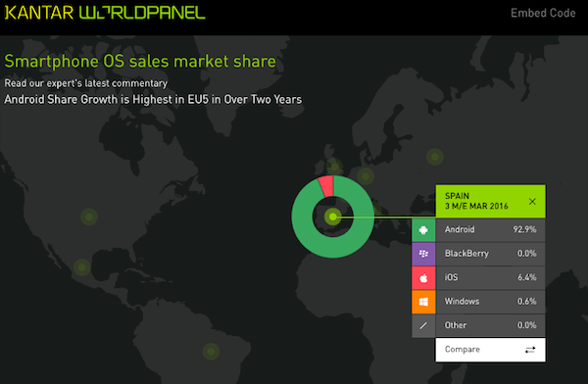Close the Spain data panel
This screenshot has height=384, width=588.
click(532, 202)
